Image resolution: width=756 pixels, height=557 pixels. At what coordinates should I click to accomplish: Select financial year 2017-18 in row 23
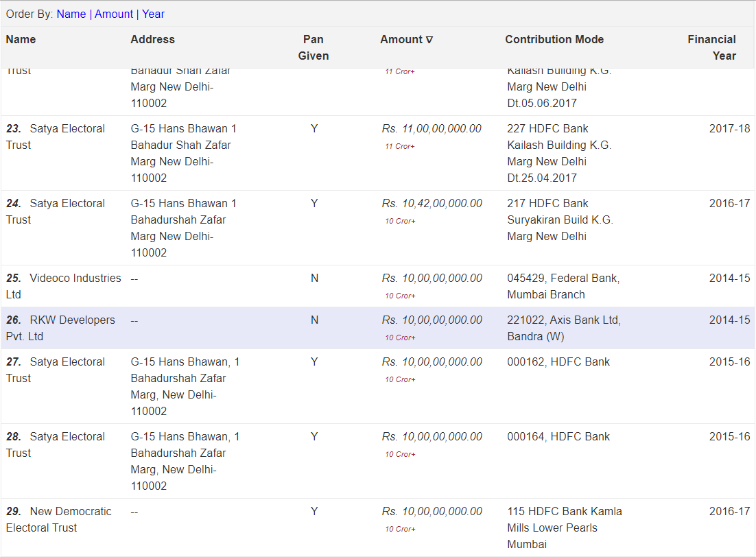click(729, 129)
